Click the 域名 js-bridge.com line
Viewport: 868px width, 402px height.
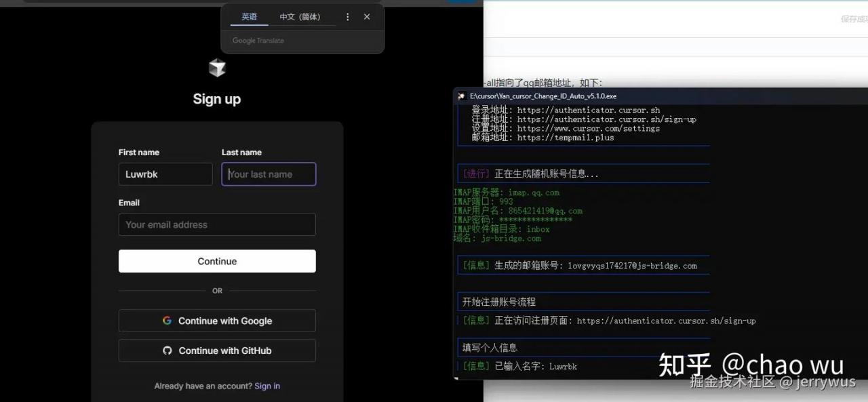(498, 239)
